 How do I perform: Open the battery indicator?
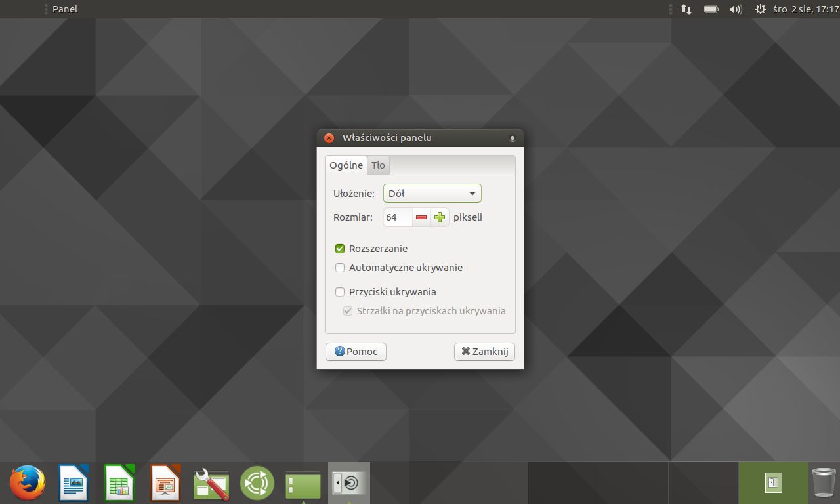pyautogui.click(x=711, y=9)
